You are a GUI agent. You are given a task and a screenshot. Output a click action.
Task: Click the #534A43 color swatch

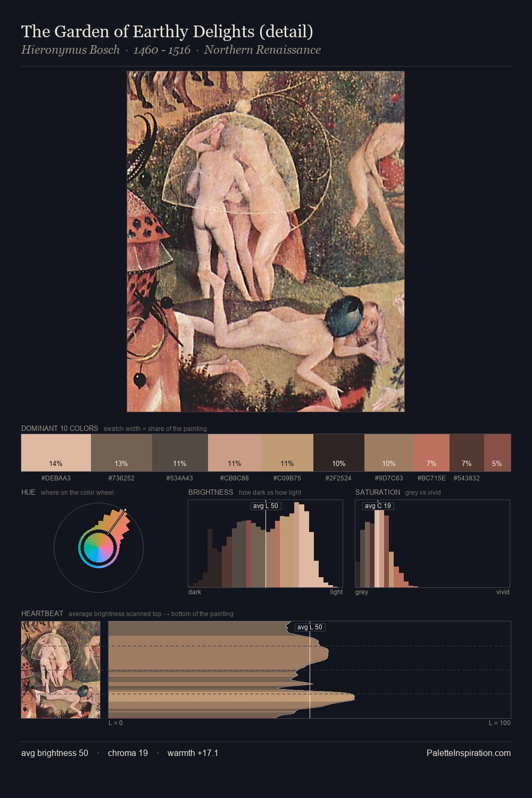pyautogui.click(x=179, y=453)
